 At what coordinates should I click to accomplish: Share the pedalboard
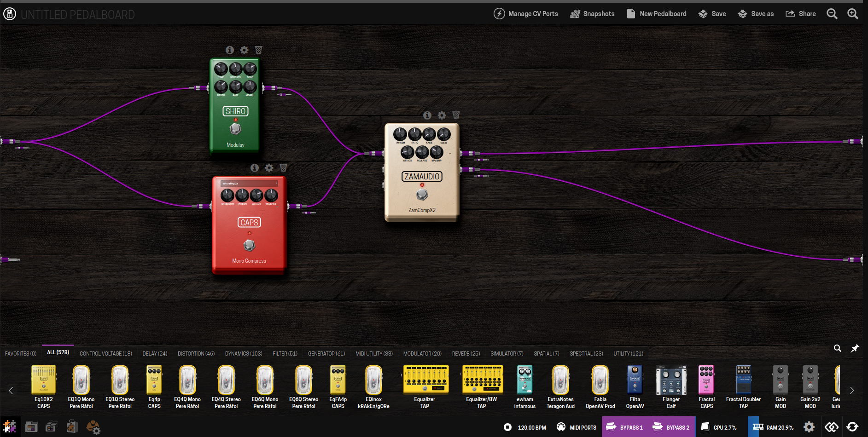coord(801,14)
